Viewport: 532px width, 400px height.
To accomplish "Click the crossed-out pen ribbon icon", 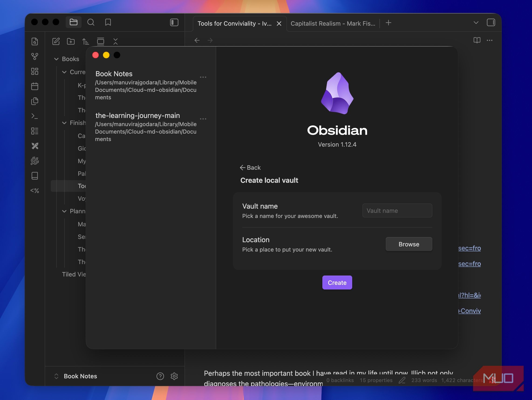I will point(35,161).
